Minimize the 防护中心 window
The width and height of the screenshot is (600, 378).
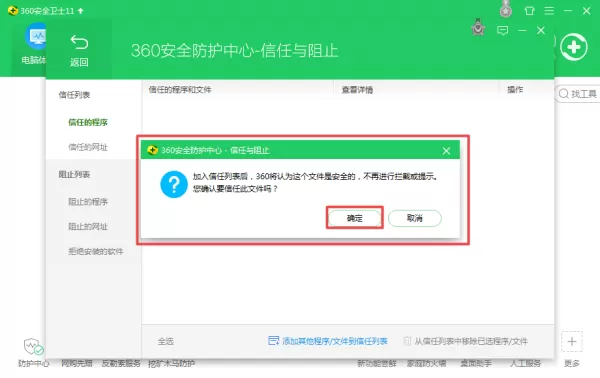[522, 30]
